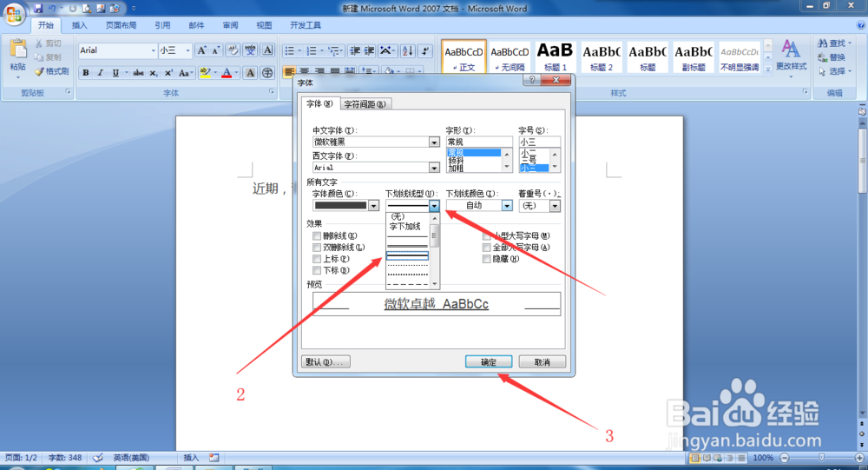Screen dimensions: 868x470
Task: Click the zoom slider in status bar
Action: pyautogui.click(x=821, y=458)
